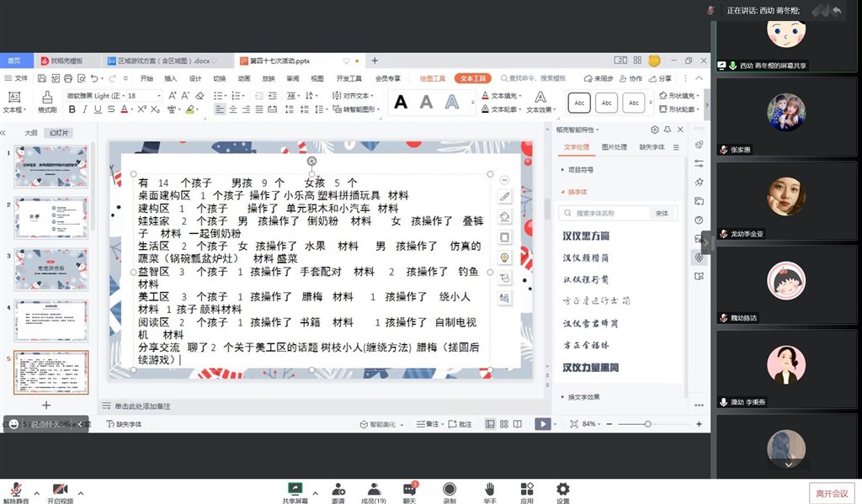This screenshot has width=862, height=504.
Task: Open 文本轮廓 text outline dropdown
Action: click(x=501, y=109)
